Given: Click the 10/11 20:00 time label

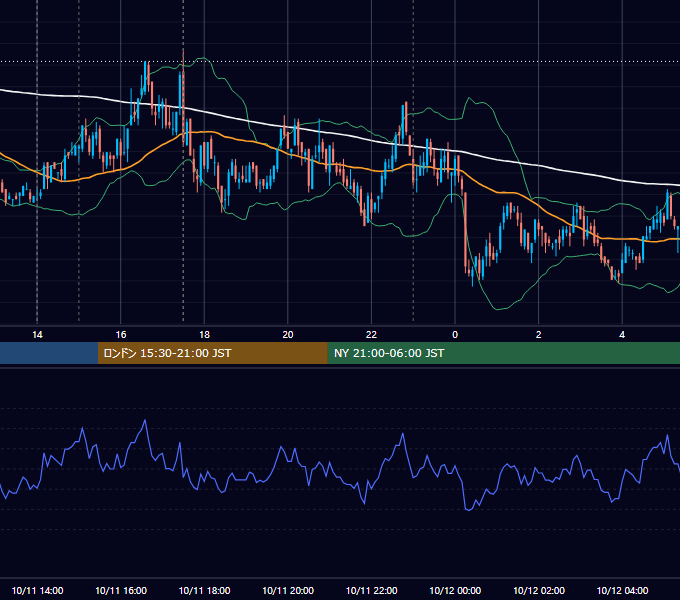Looking at the screenshot, I should (288, 590).
